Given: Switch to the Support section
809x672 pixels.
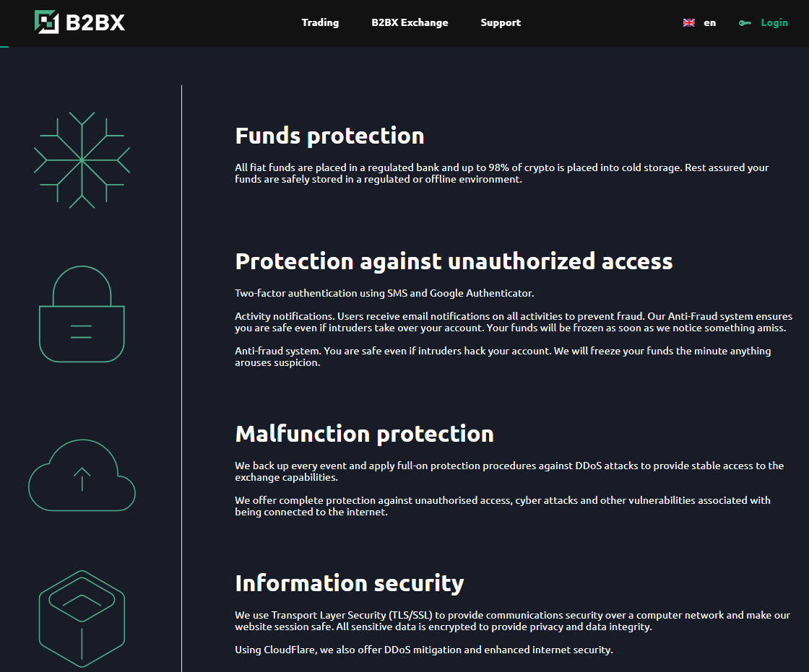Looking at the screenshot, I should 501,22.
